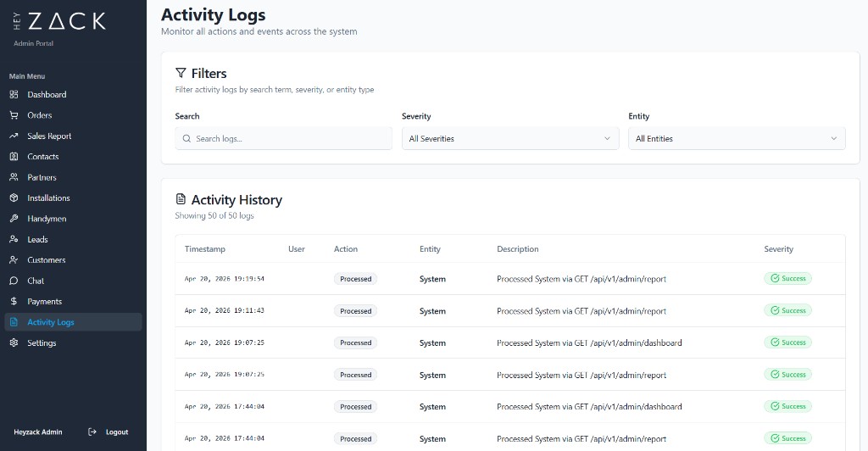The image size is (868, 451).
Task: Open the All Severities dropdown
Action: 509,139
